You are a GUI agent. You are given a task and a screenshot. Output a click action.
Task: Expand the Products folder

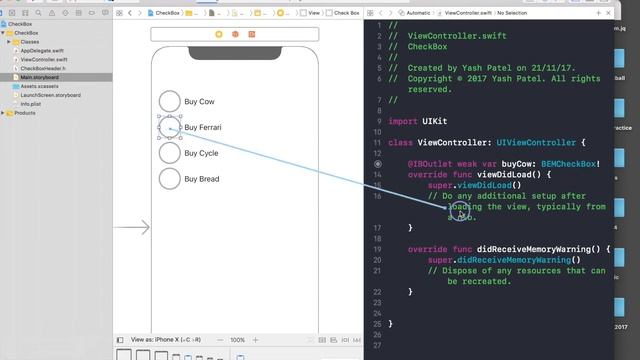point(3,113)
